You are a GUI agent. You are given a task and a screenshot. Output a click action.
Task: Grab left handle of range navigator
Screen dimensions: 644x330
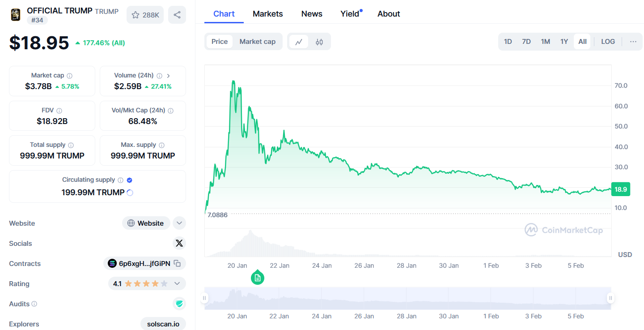[x=204, y=298]
